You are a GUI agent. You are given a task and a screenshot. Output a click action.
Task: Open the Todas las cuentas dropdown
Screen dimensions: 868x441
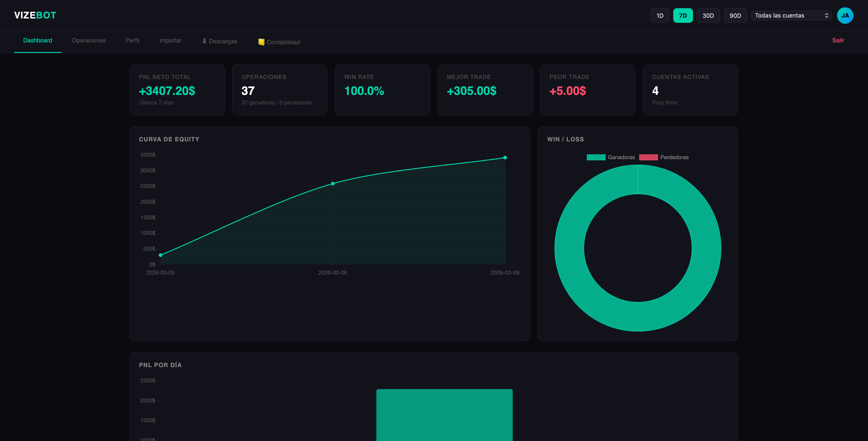(x=791, y=16)
